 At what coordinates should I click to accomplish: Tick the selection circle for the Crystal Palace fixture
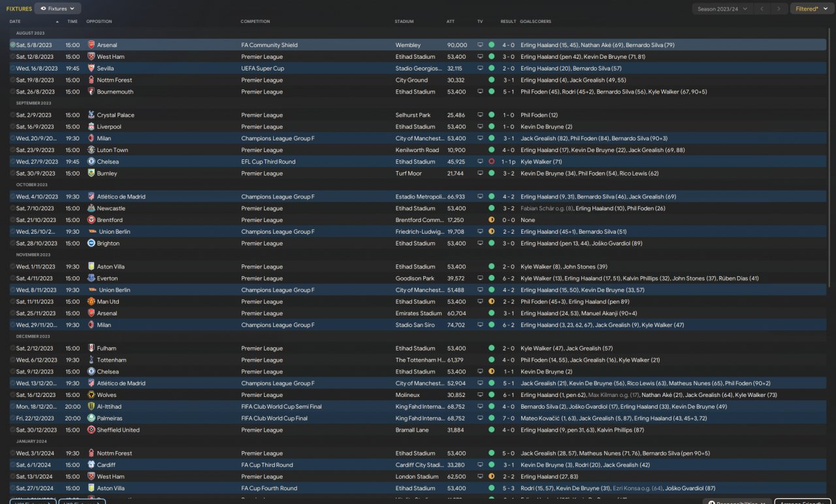coord(12,115)
